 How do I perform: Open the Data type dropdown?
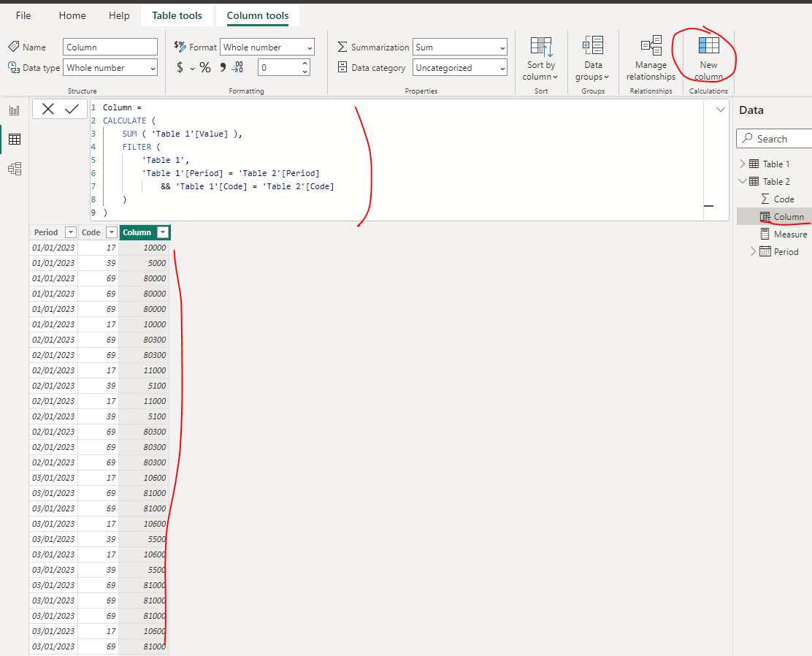tap(110, 68)
